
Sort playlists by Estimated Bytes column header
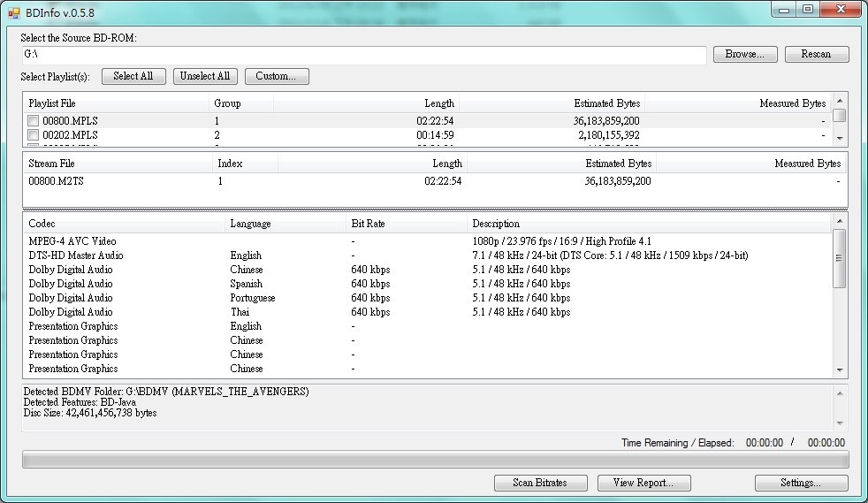pyautogui.click(x=552, y=103)
